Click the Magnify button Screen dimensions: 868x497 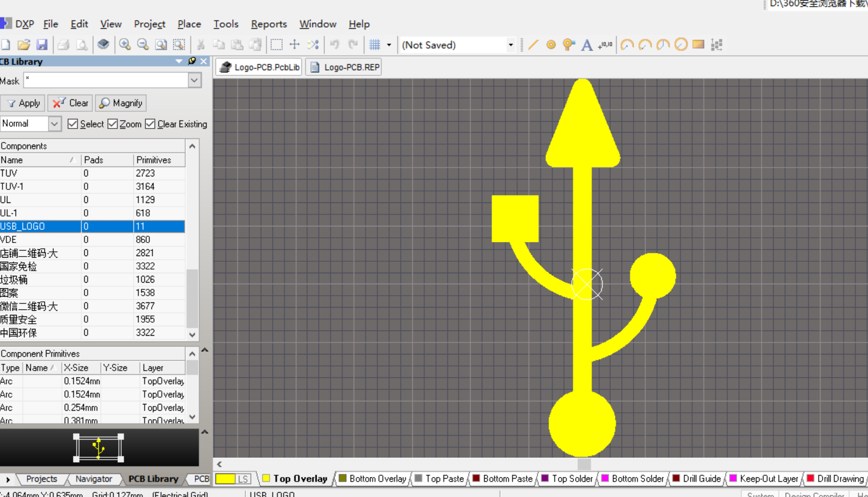[121, 103]
